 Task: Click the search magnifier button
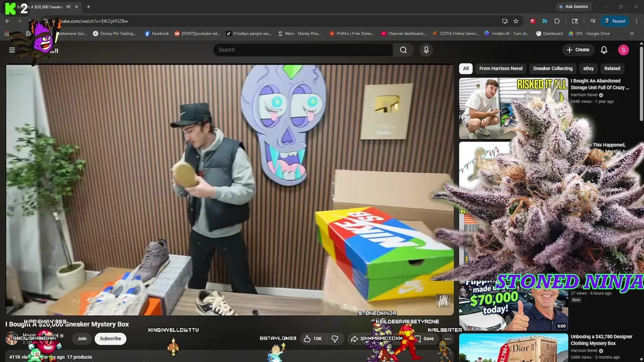[x=404, y=50]
